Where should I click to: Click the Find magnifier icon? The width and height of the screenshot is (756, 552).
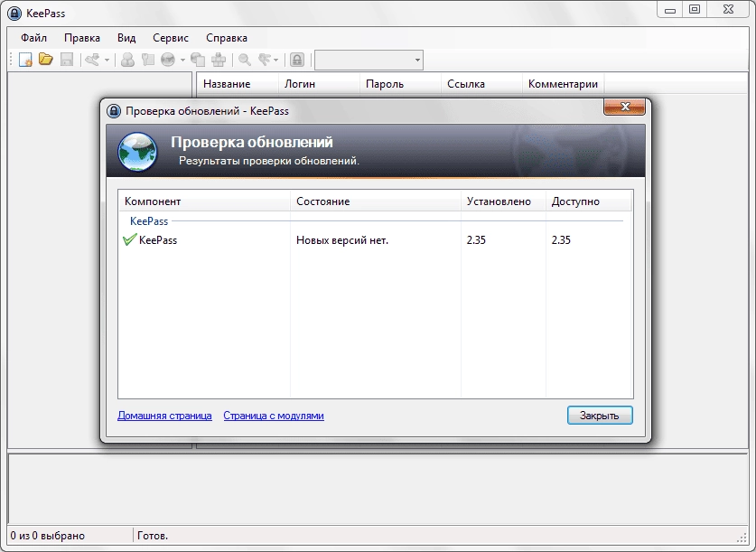(245, 60)
